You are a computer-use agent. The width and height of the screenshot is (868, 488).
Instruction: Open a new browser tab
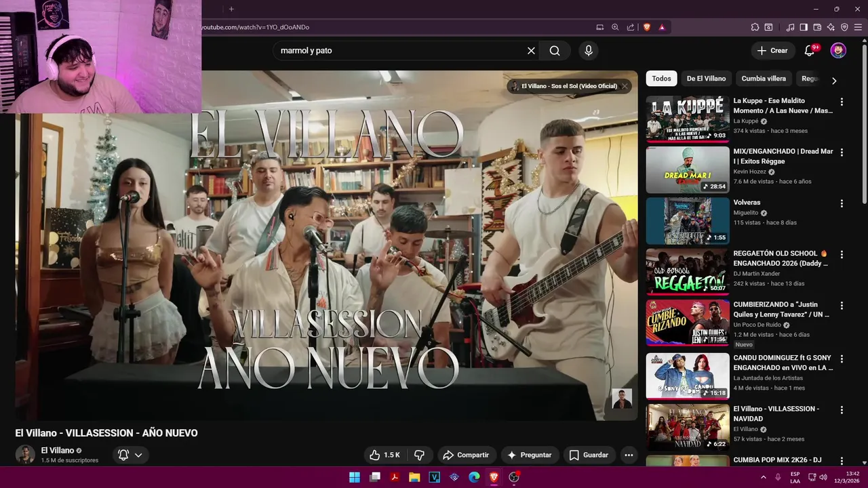pos(231,9)
